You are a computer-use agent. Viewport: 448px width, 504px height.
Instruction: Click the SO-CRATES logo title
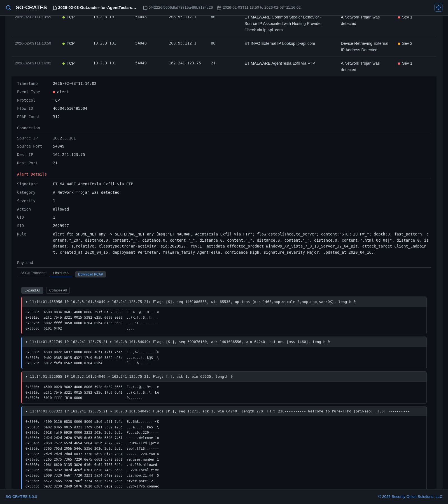(x=31, y=8)
